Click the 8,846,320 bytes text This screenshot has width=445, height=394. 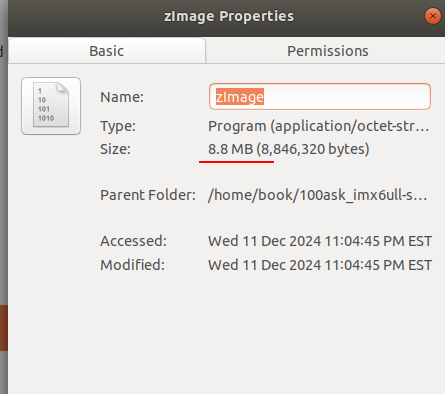[313, 149]
